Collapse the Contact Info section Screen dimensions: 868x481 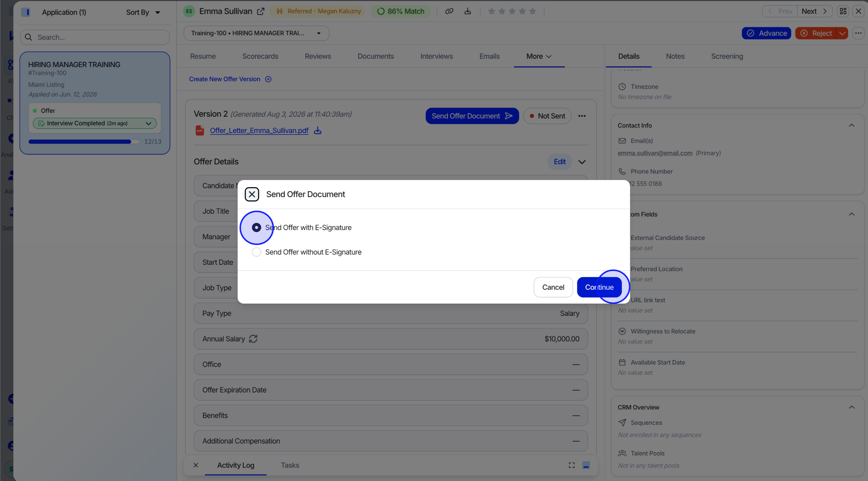pos(851,125)
